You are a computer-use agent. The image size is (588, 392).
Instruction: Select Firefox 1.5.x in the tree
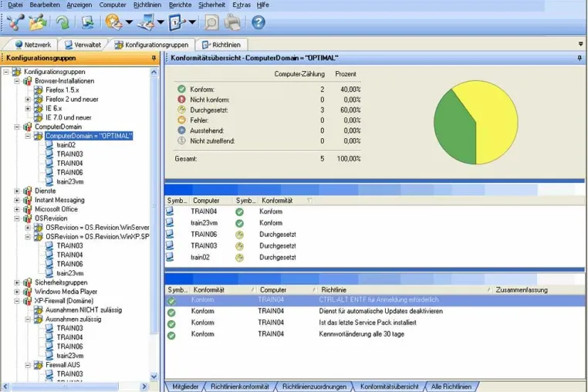(x=63, y=90)
